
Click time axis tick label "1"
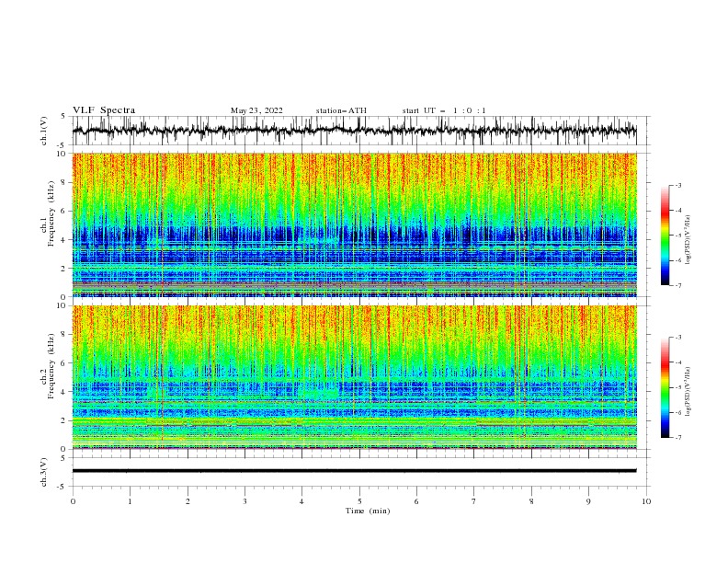coord(130,501)
